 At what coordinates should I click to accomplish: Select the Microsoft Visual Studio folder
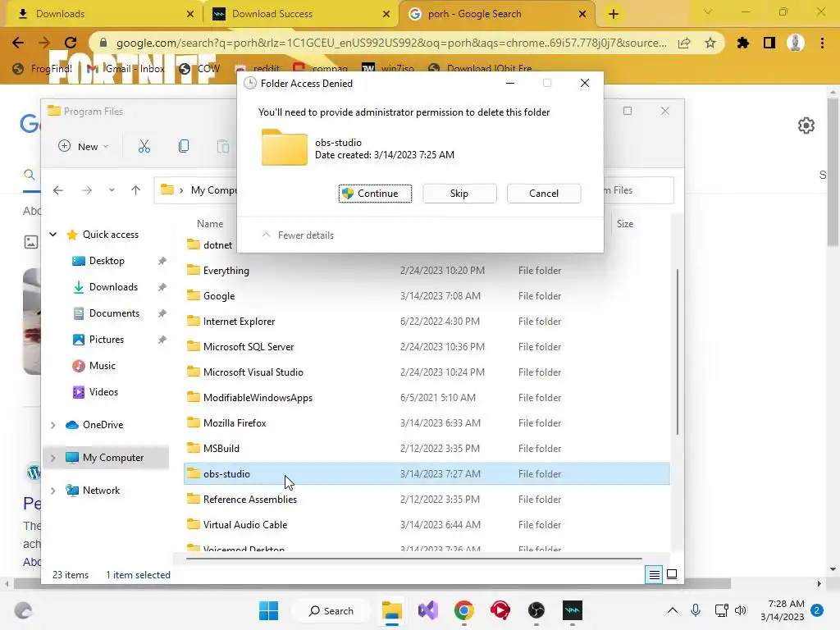pyautogui.click(x=427, y=372)
